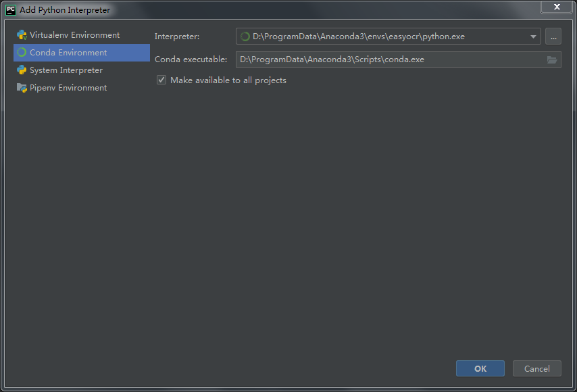The height and width of the screenshot is (392, 577).
Task: Click the folder icon beside Conda executable path
Action: 552,59
